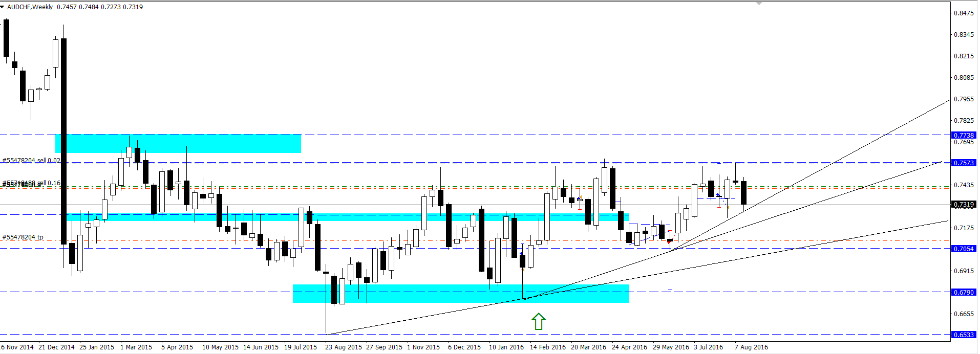The width and height of the screenshot is (980, 354).
Task: Click the 0.7738 price level tag
Action: tap(963, 136)
